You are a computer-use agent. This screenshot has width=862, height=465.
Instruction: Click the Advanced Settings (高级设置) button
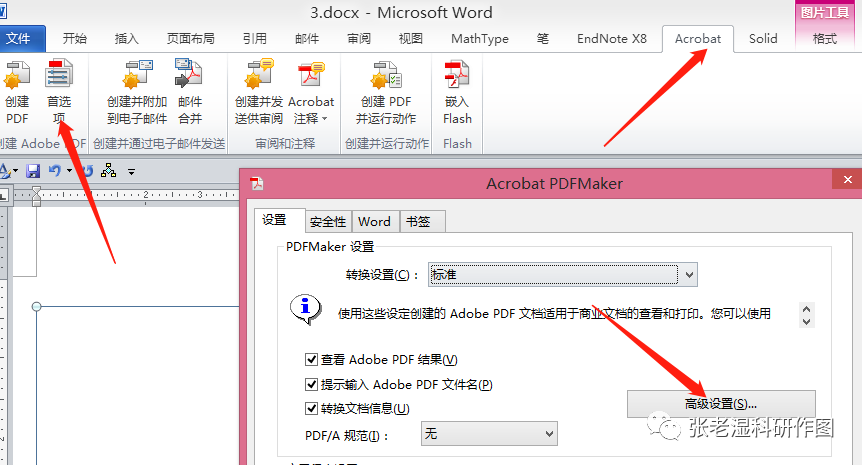pyautogui.click(x=721, y=404)
